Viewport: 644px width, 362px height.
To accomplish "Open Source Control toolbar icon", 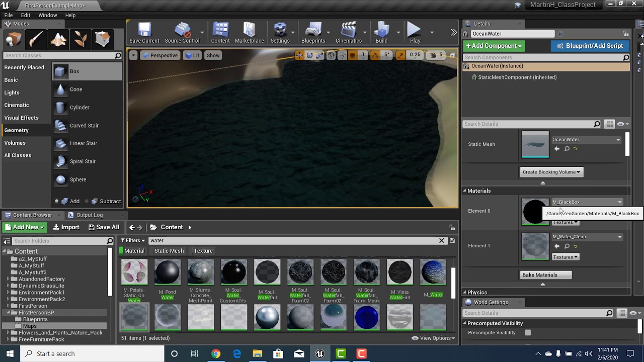I will pos(182,33).
